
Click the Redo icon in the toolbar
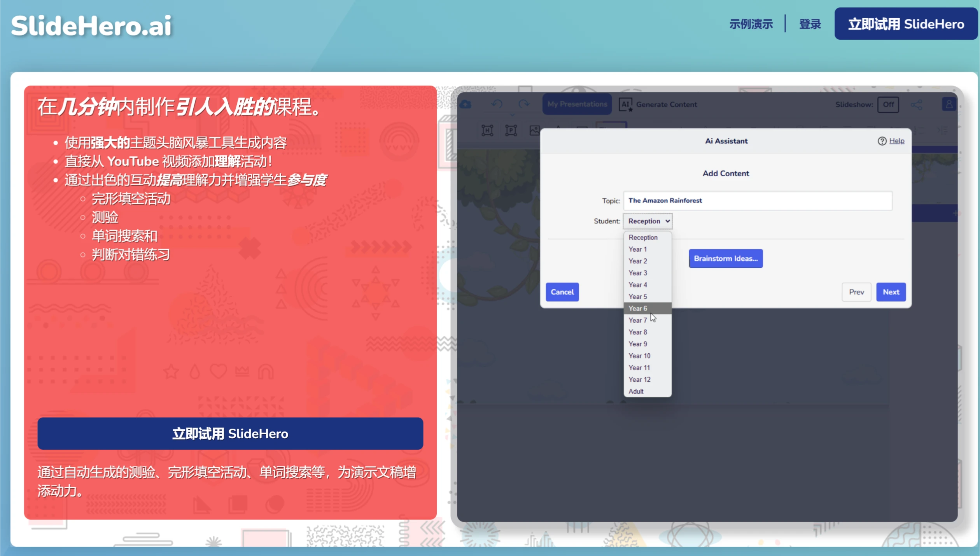point(524,104)
